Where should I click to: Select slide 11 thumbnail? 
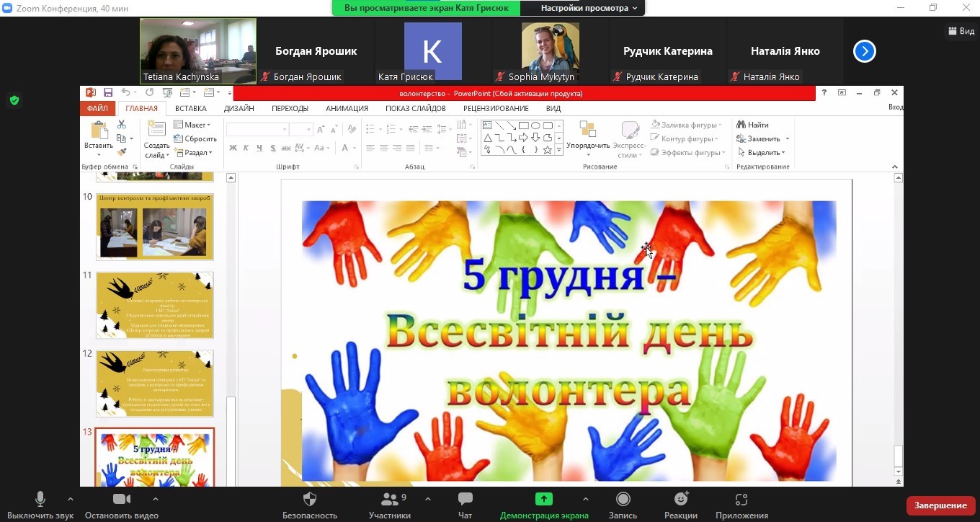(x=154, y=305)
